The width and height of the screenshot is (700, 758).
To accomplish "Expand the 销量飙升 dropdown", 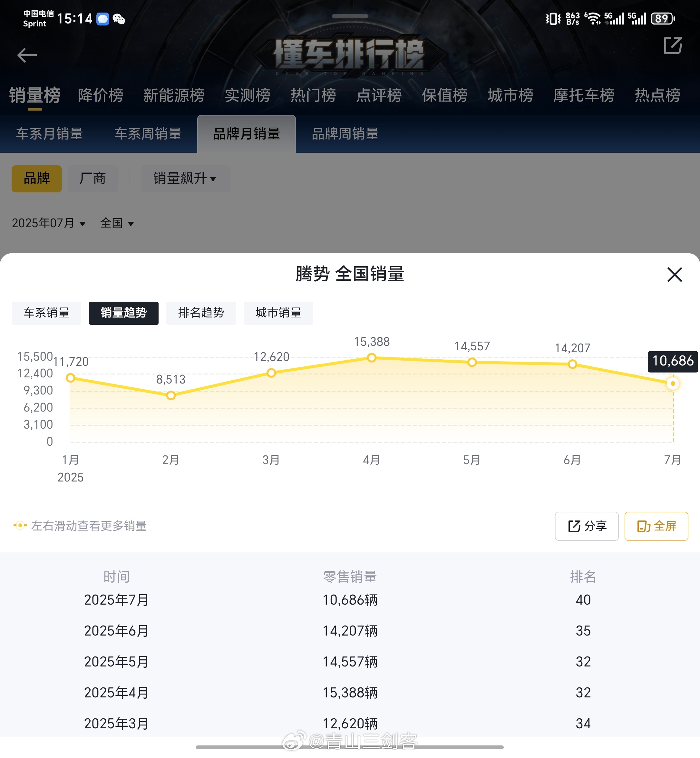I will click(x=186, y=179).
